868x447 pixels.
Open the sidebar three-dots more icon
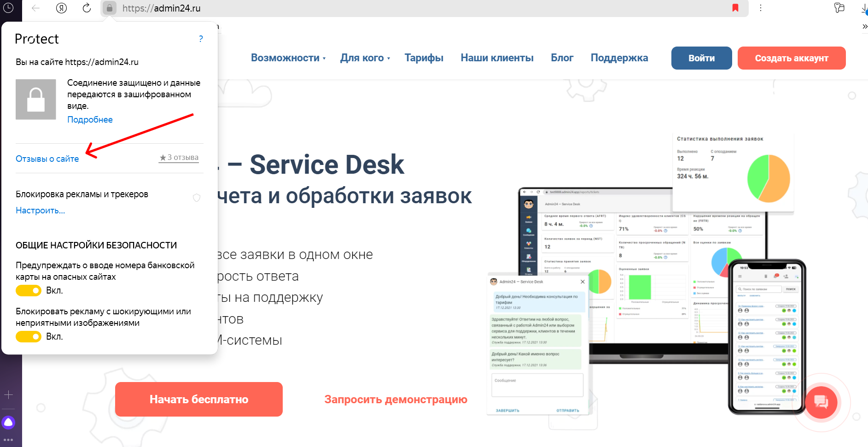coord(8,440)
